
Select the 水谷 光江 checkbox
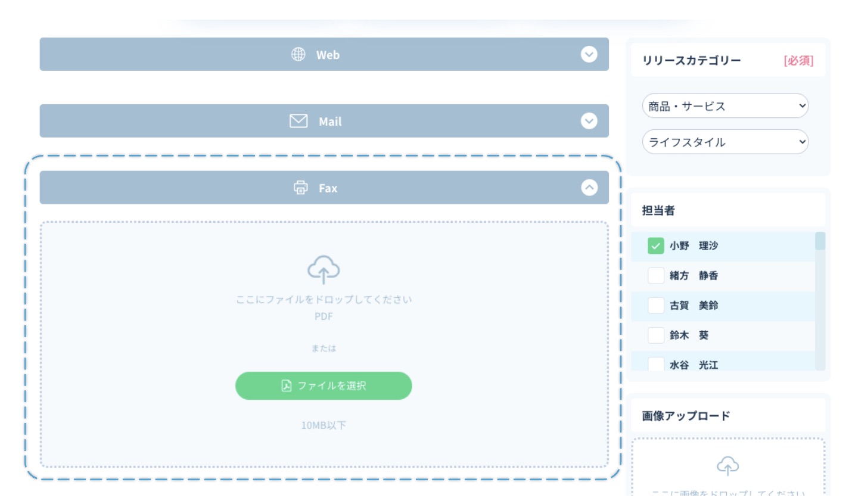(x=655, y=364)
